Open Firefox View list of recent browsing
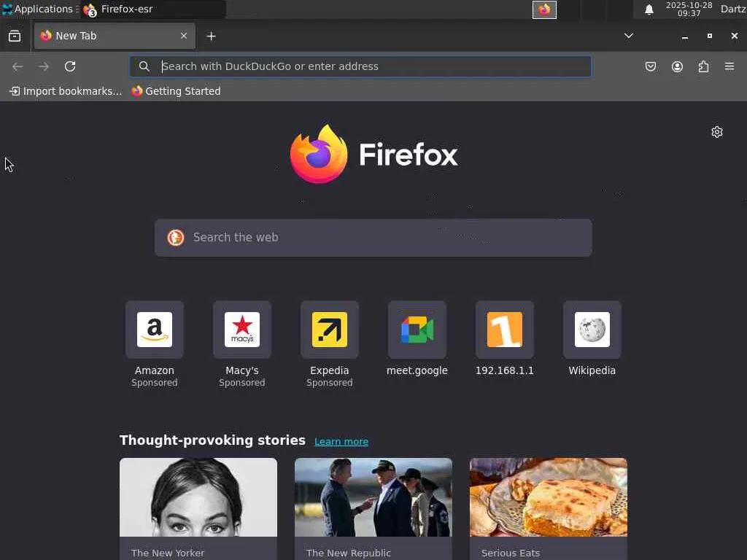 pyautogui.click(x=15, y=36)
